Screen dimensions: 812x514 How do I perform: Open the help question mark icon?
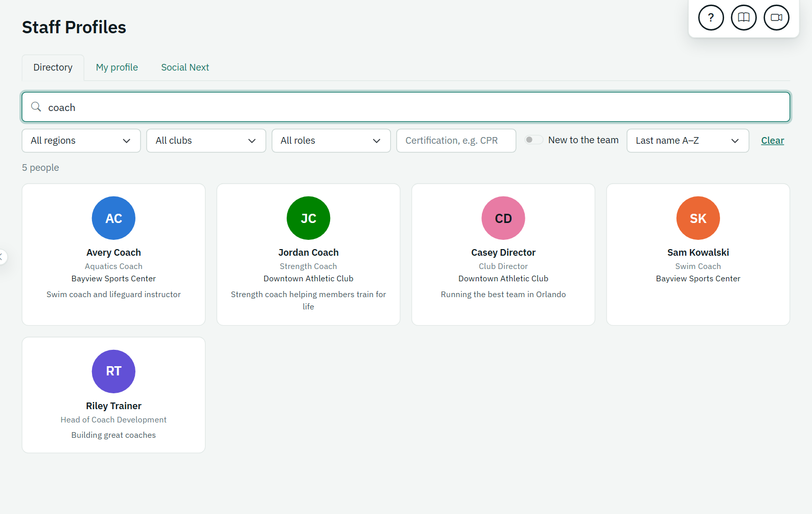click(711, 17)
